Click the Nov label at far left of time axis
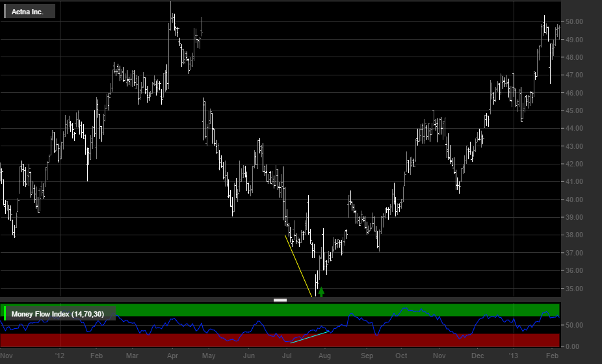602x364 pixels. coord(7,356)
